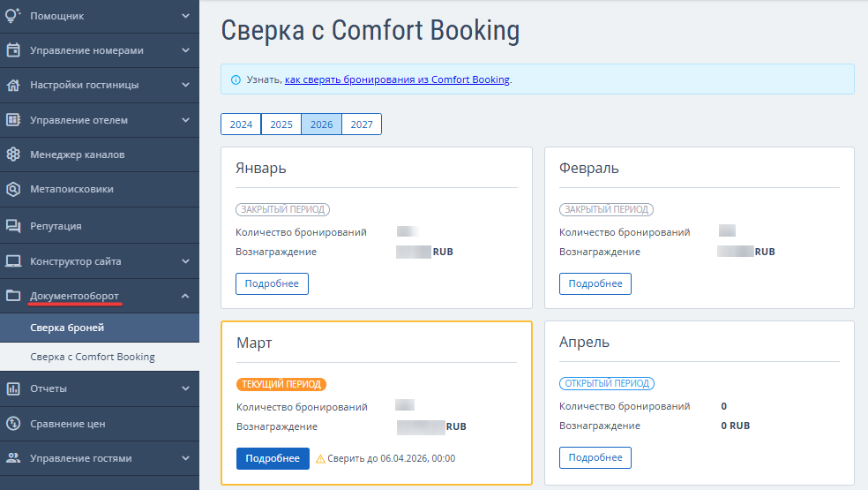Click the Сравнение цен currency icon

click(13, 424)
